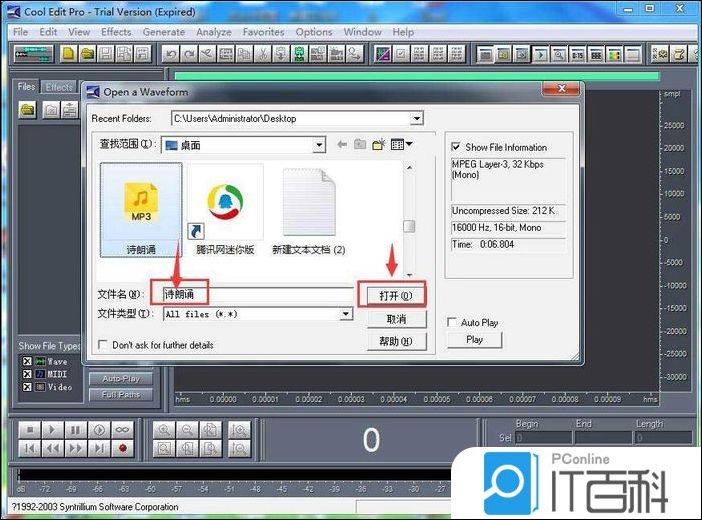Open the Generate menu

[x=164, y=32]
